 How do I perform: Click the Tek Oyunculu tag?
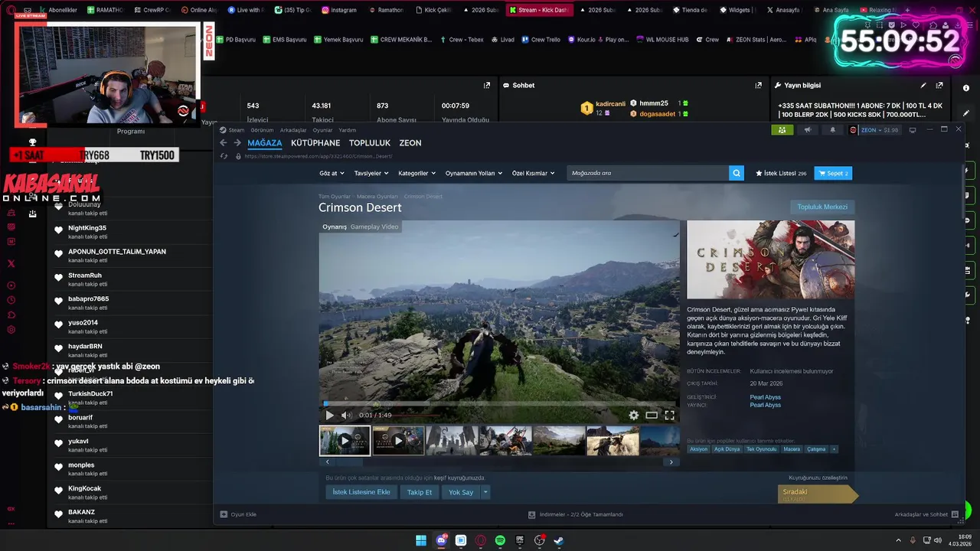pos(761,449)
